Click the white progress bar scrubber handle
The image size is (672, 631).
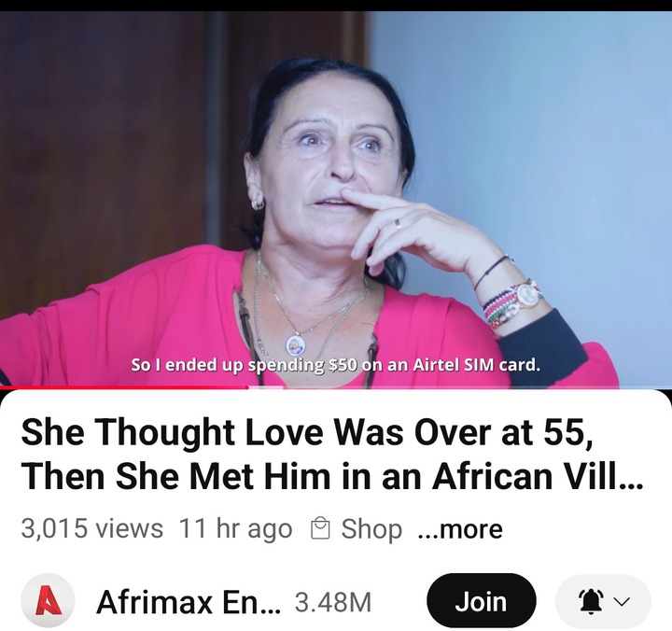pos(266,387)
